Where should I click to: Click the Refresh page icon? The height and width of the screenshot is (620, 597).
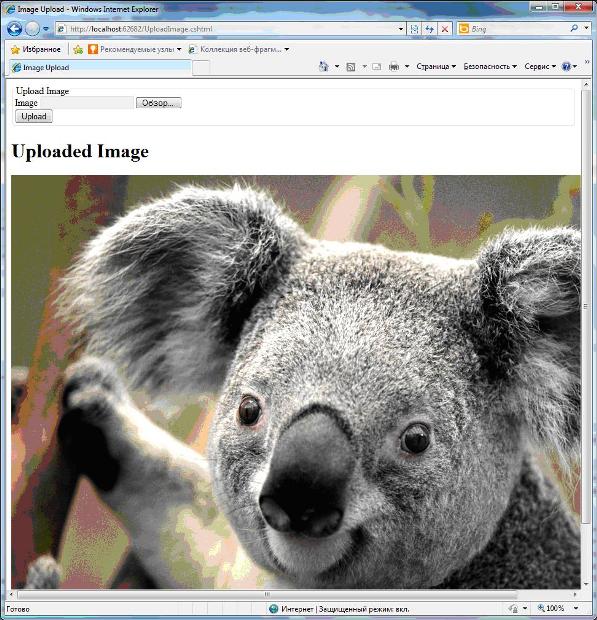pos(429,29)
